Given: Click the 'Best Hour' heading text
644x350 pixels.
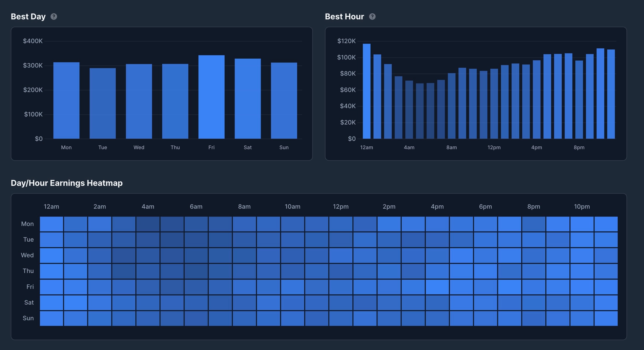Looking at the screenshot, I should tap(345, 17).
